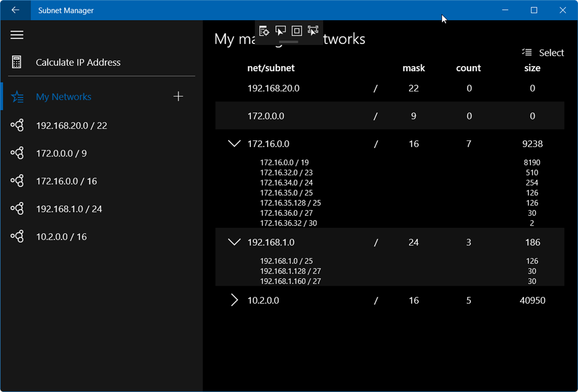This screenshot has height=392, width=578.
Task: Enable element selection in debug toolbar
Action: coord(281,31)
